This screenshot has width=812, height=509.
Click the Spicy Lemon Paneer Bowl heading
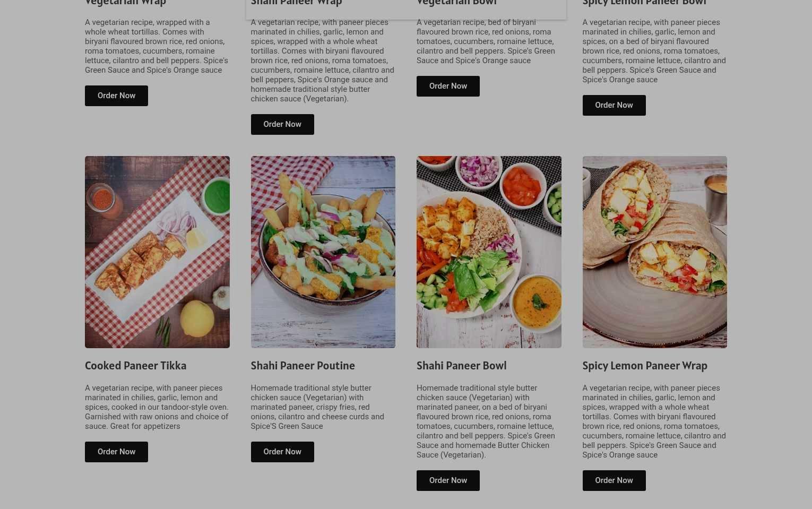coord(644,3)
